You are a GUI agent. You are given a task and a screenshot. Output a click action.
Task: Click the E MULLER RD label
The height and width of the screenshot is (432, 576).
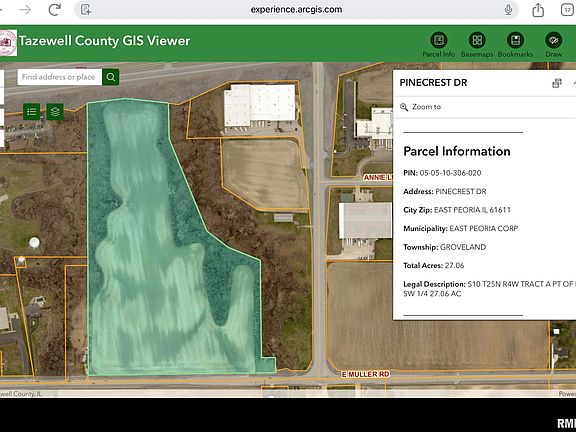pos(366,374)
